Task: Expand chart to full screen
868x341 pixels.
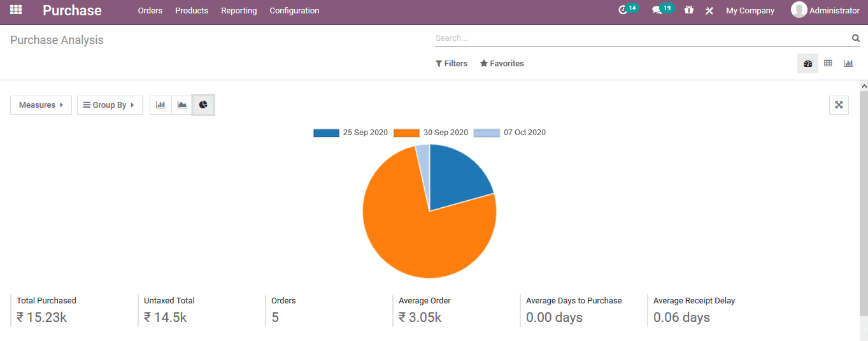Action: (839, 105)
